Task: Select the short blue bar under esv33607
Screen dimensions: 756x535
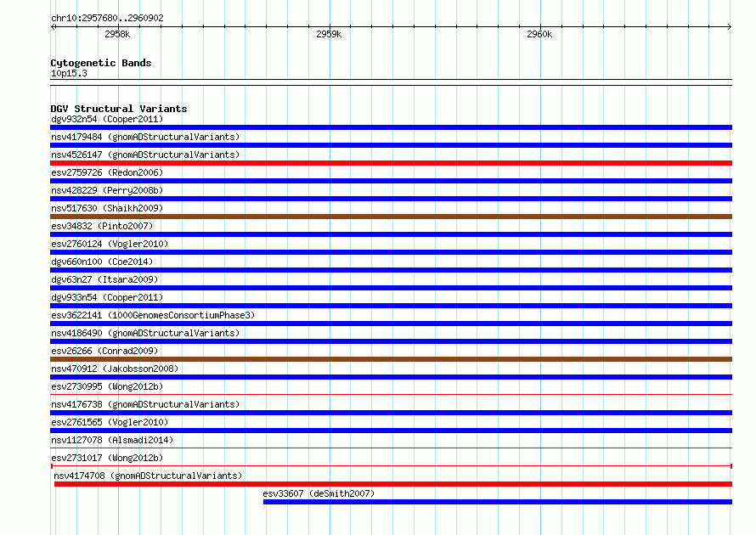Action: (x=498, y=502)
